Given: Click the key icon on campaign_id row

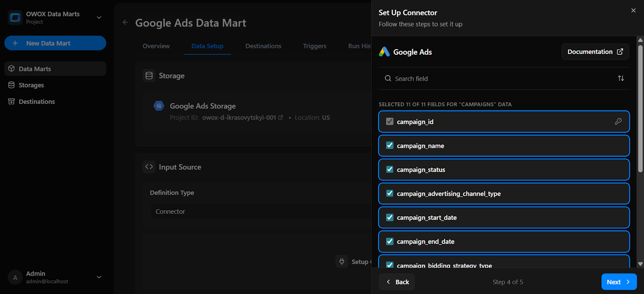Looking at the screenshot, I should click(618, 121).
